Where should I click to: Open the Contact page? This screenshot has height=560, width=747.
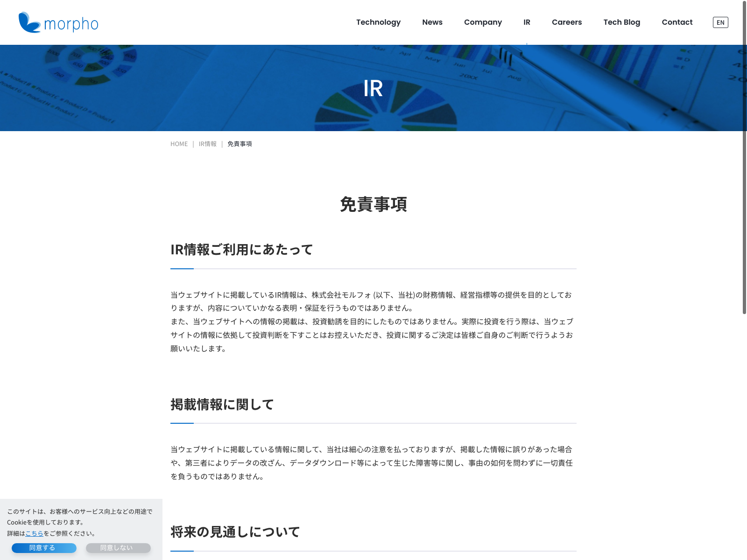coord(677,22)
